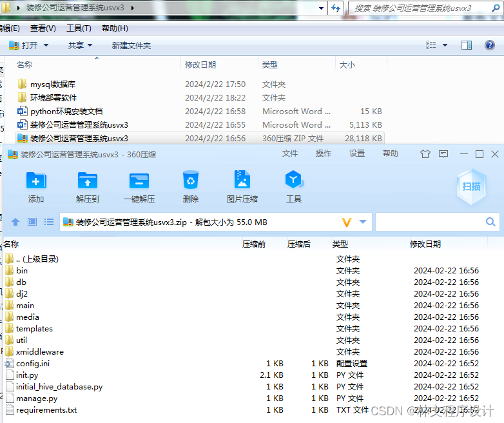This screenshot has height=423, width=504.
Task: Open the 查看(V) menu in Explorer
Action: click(43, 28)
